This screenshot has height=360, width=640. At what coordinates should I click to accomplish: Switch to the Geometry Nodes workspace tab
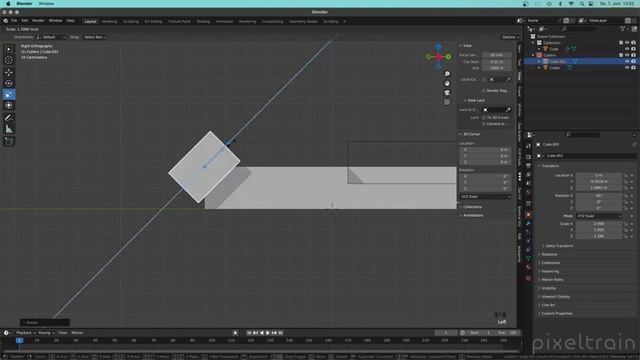coord(303,21)
